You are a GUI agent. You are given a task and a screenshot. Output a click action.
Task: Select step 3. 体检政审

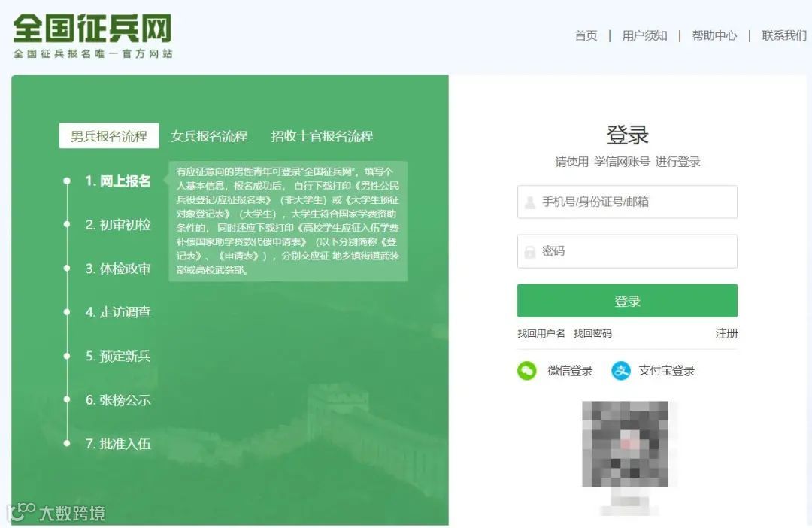(x=118, y=269)
